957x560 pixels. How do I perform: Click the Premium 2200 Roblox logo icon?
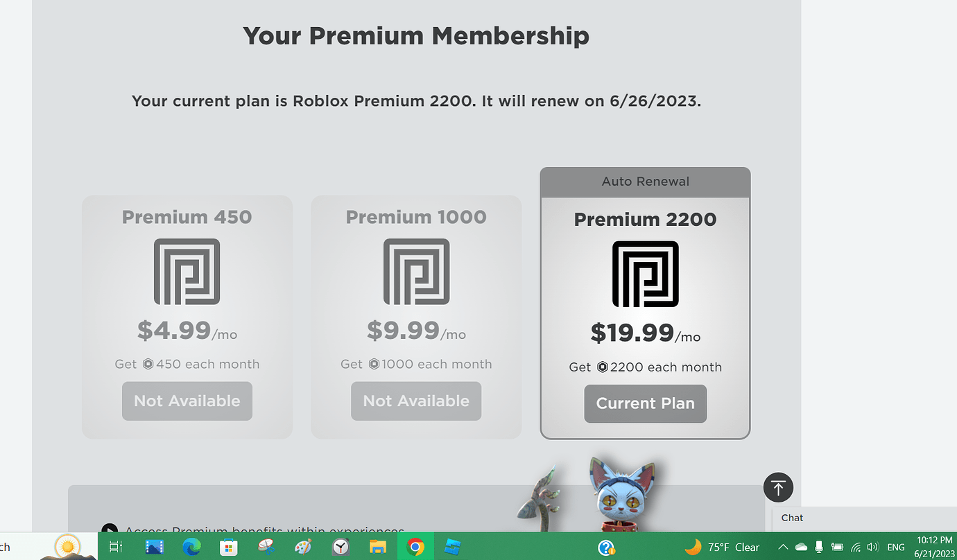(x=645, y=273)
